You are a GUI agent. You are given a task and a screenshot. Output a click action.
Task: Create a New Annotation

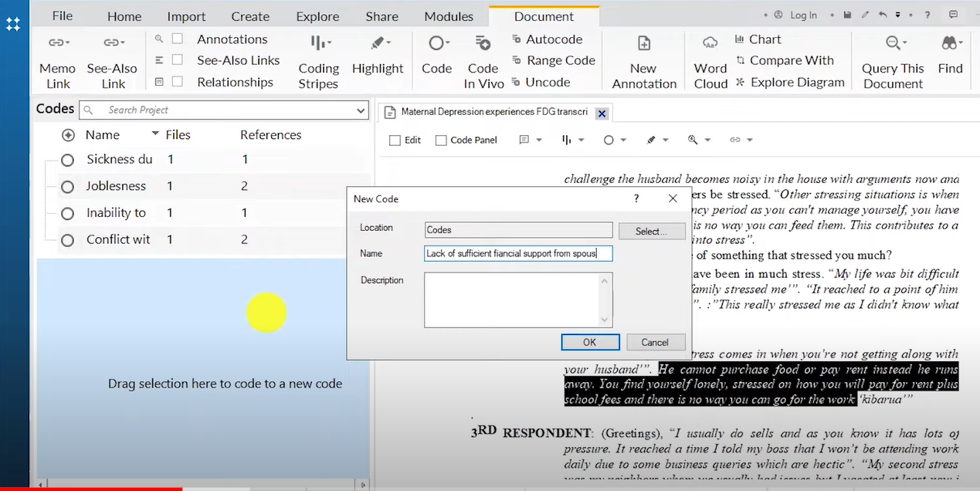(643, 43)
